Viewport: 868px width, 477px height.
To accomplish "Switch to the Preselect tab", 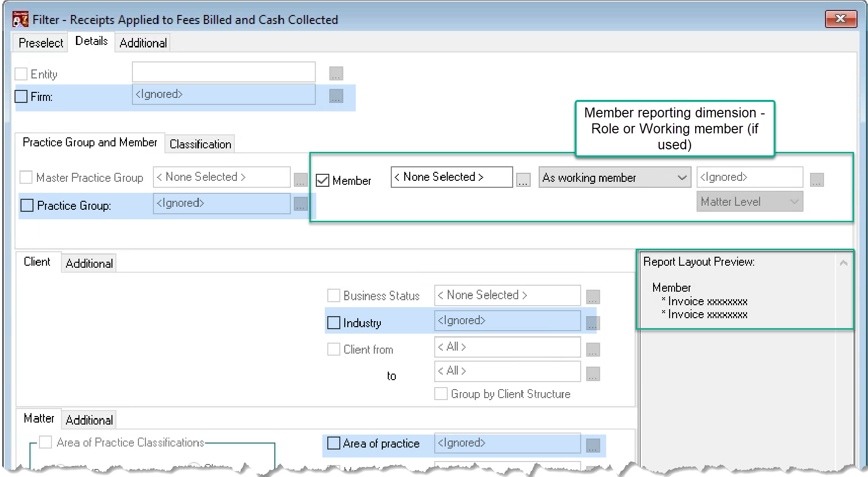I will [40, 43].
